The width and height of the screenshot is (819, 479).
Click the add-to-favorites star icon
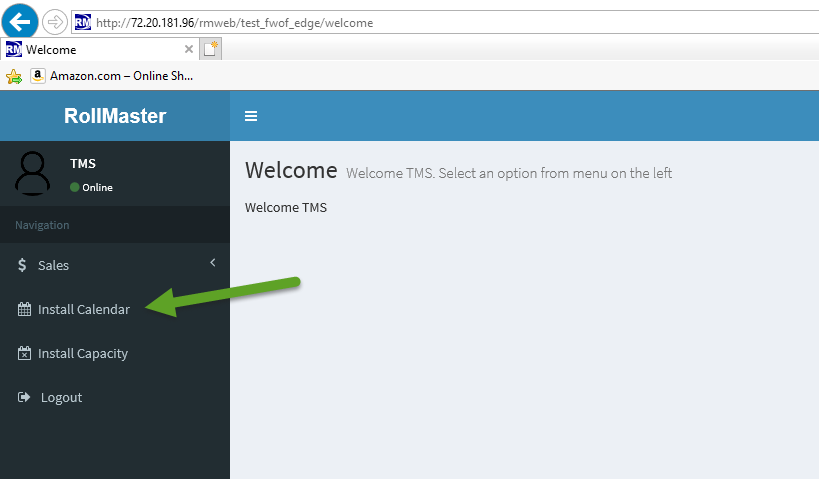[14, 77]
